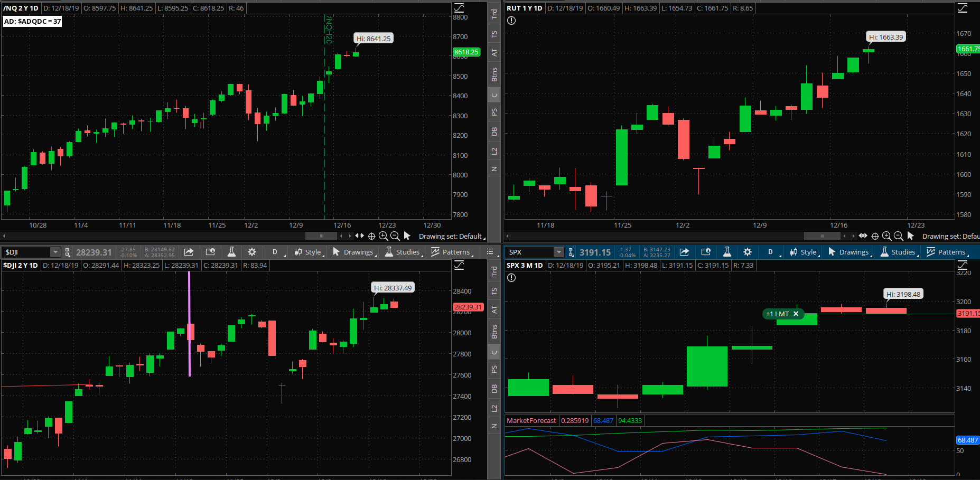Grab the /NQ chart's horizontal scrollbar thumb

pos(321,236)
